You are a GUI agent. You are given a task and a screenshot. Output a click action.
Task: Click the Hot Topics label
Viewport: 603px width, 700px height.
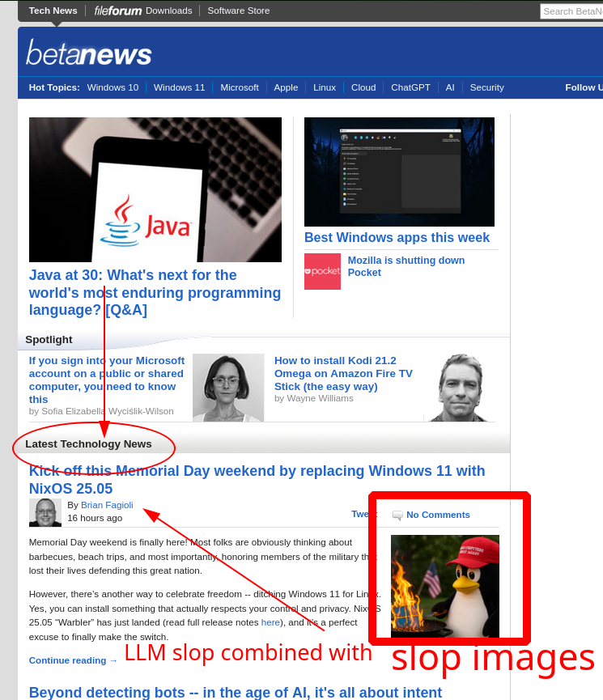pos(54,87)
